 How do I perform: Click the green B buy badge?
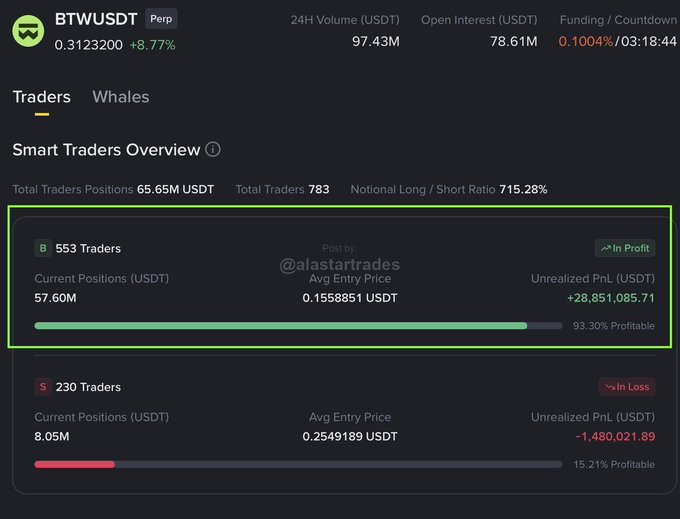point(43,248)
